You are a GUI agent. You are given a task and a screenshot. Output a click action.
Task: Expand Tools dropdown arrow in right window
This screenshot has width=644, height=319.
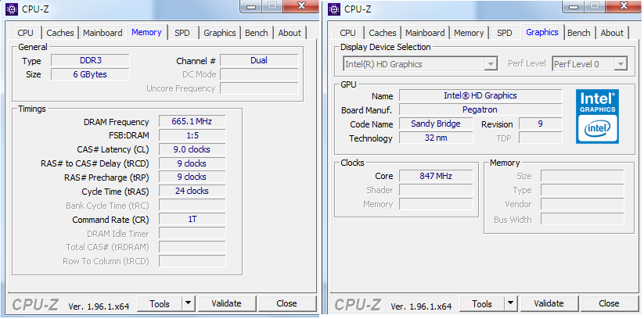click(x=510, y=304)
